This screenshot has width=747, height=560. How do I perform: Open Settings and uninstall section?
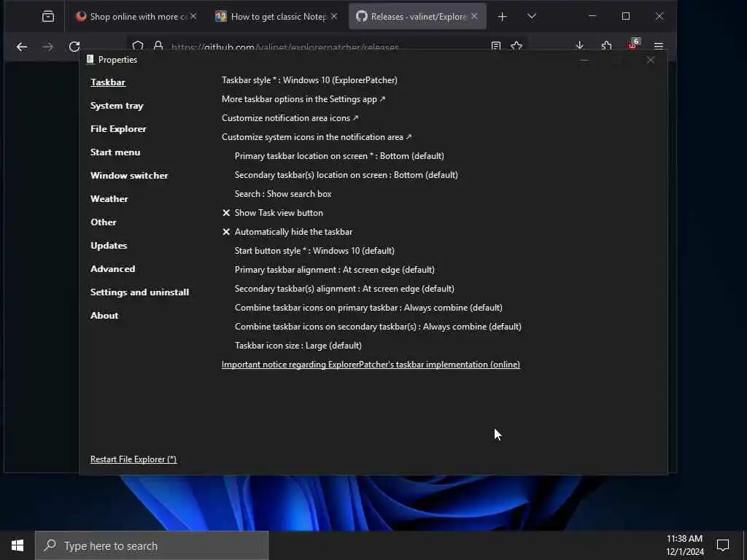139,292
